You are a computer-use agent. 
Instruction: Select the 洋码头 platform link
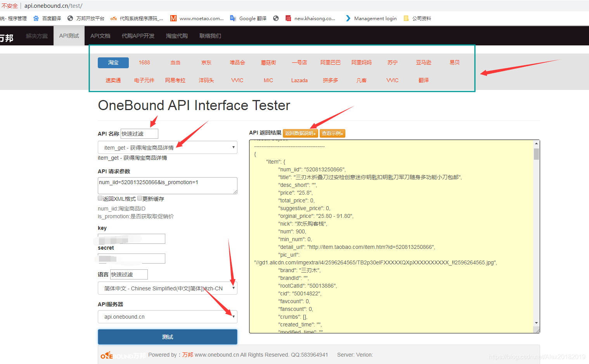click(206, 80)
